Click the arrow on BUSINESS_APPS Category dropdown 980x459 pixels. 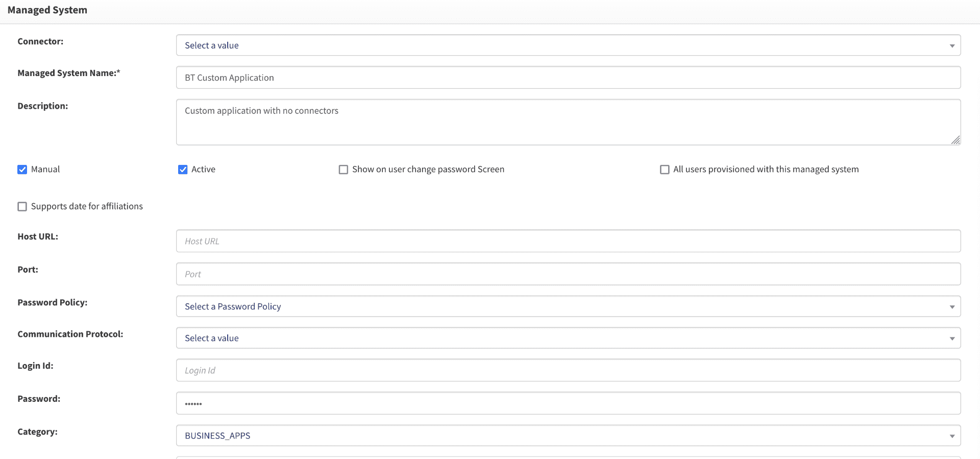click(952, 436)
